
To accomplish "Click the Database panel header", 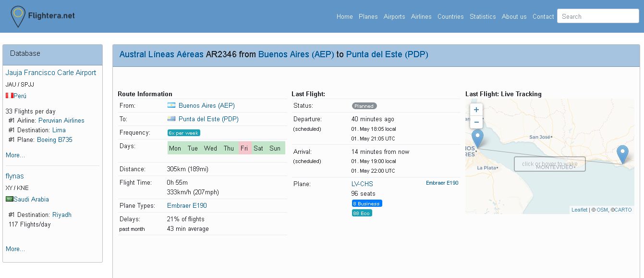I will tap(53, 54).
